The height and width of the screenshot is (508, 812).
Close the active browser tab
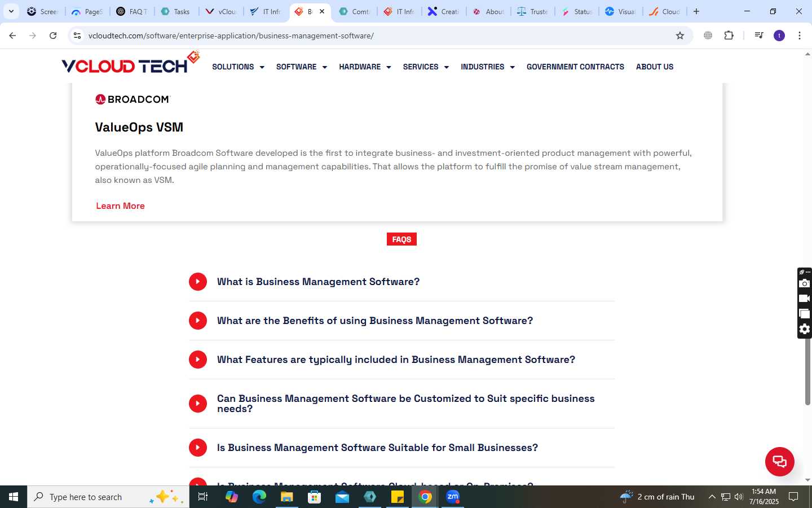coord(322,11)
